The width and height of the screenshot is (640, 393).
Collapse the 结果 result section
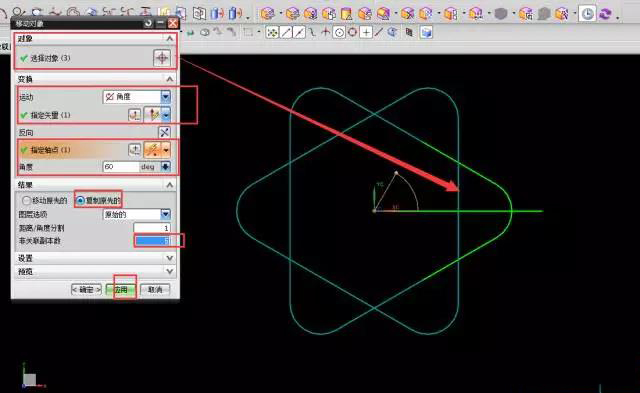pos(170,185)
